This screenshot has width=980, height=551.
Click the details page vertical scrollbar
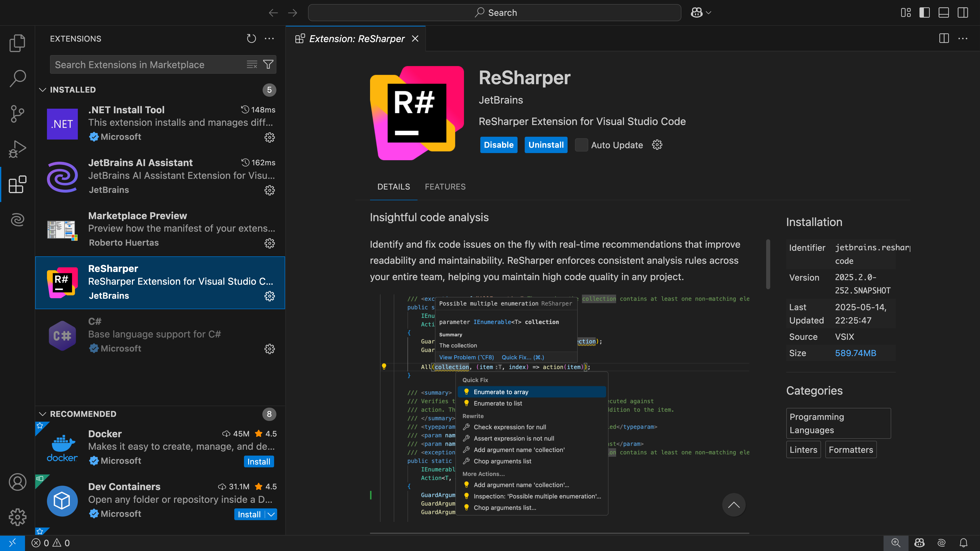[768, 264]
